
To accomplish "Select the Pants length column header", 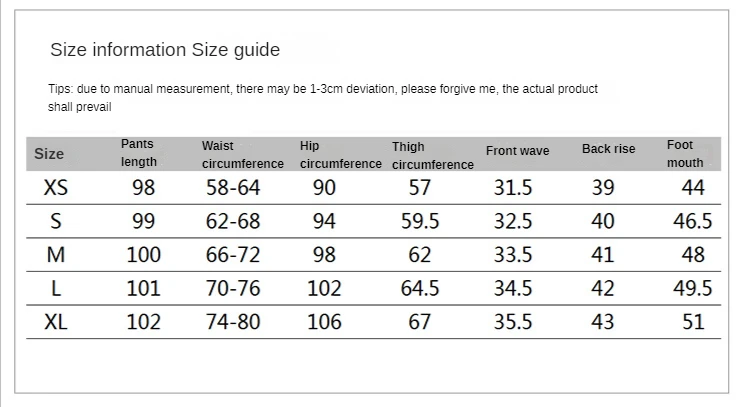I will click(139, 153).
